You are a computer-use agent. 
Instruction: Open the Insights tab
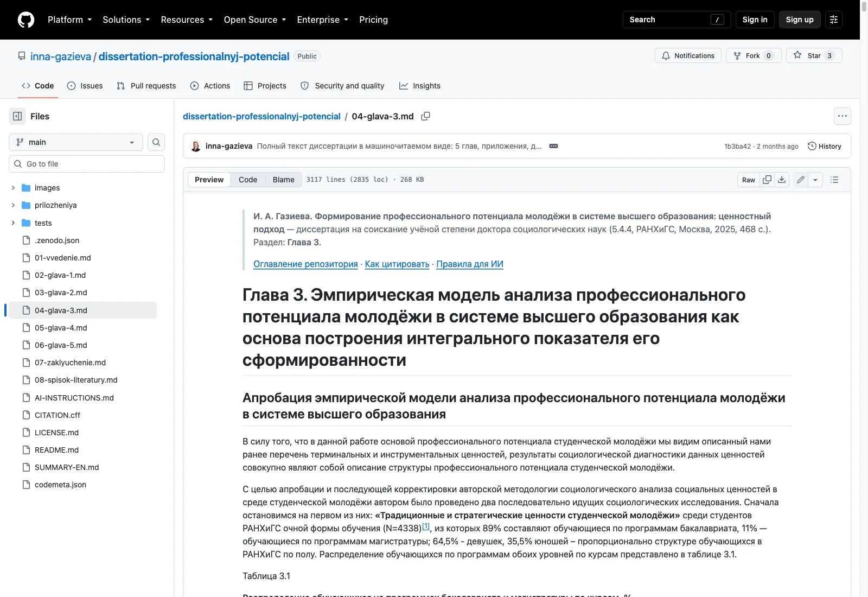[x=420, y=86]
